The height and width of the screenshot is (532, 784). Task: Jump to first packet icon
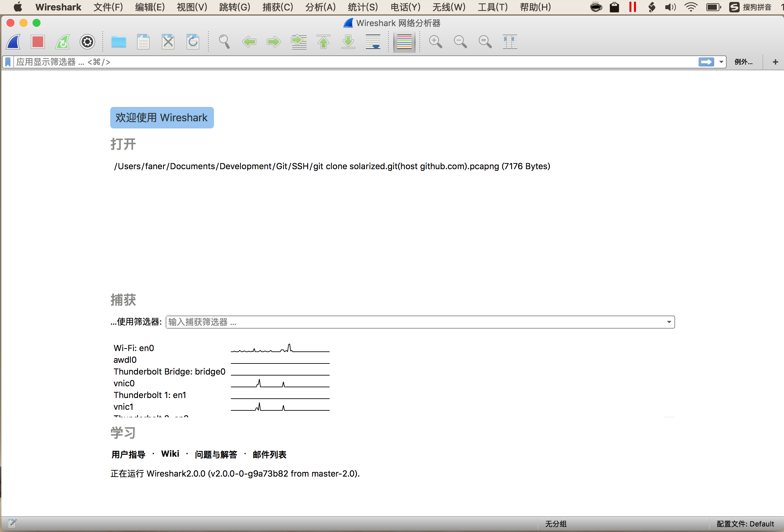pos(324,42)
